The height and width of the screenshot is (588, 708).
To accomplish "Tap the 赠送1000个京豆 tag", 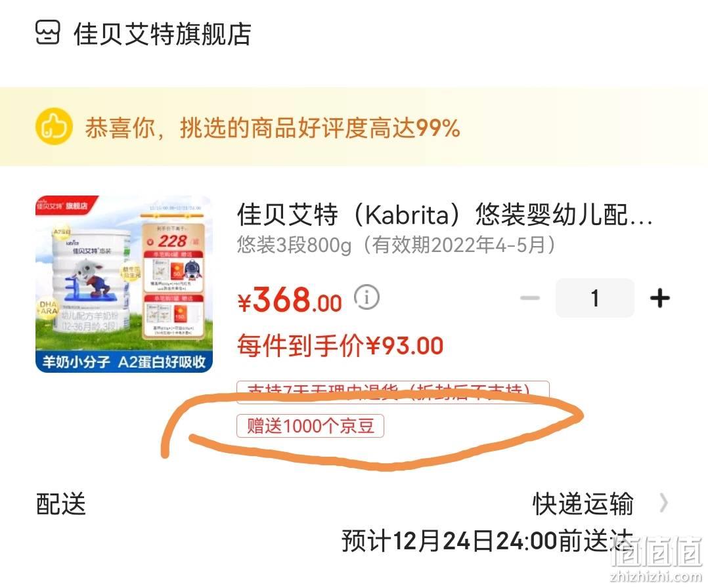I will point(310,426).
